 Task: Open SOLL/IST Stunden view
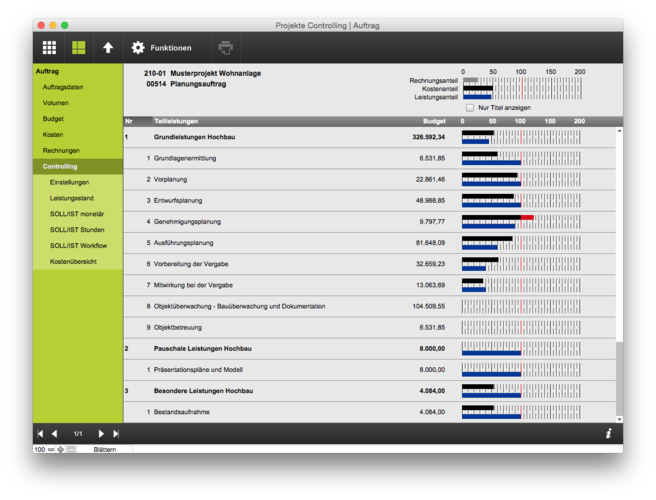78,229
